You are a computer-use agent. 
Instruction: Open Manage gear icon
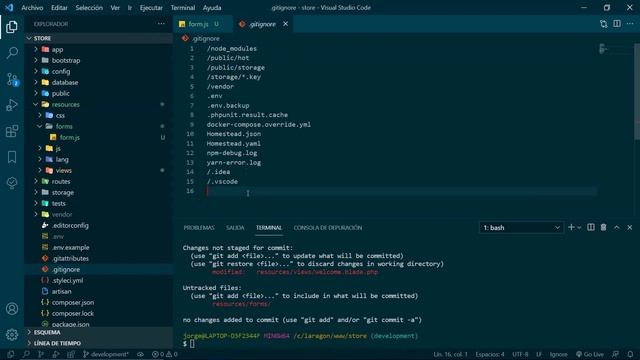tap(12, 334)
